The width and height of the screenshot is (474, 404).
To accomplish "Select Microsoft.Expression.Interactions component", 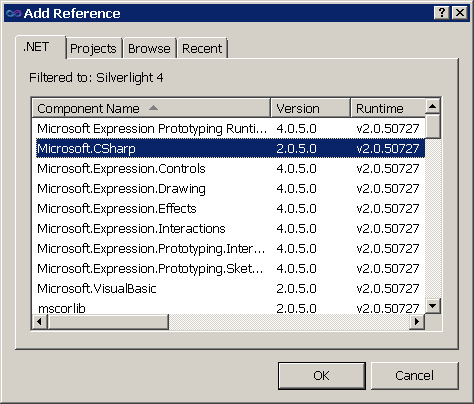I will click(230, 229).
